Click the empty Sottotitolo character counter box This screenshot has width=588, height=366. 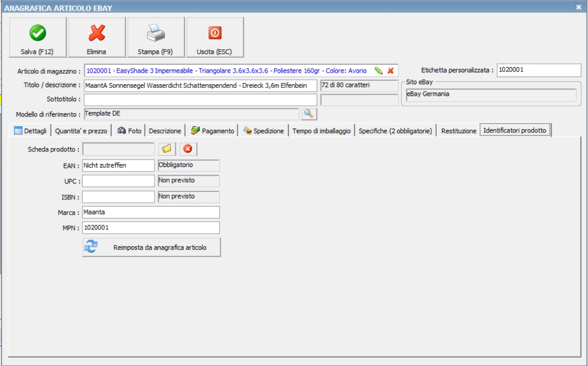point(359,100)
